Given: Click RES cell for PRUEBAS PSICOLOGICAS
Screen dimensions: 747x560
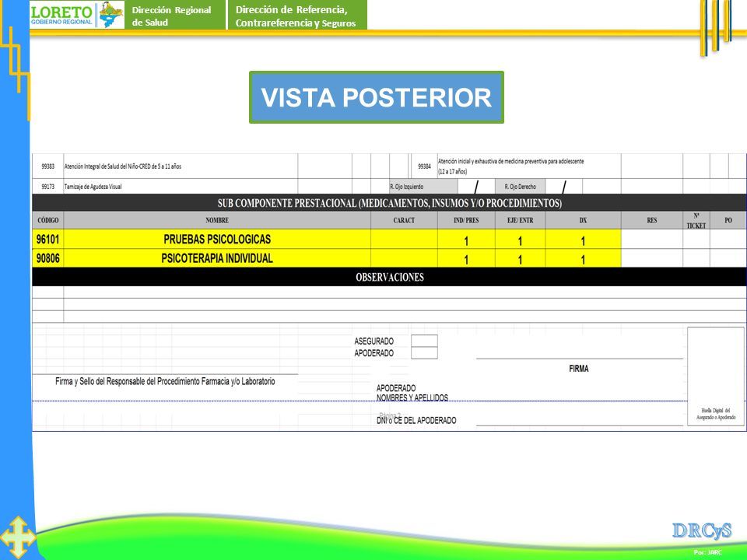Looking at the screenshot, I should tap(652, 239).
